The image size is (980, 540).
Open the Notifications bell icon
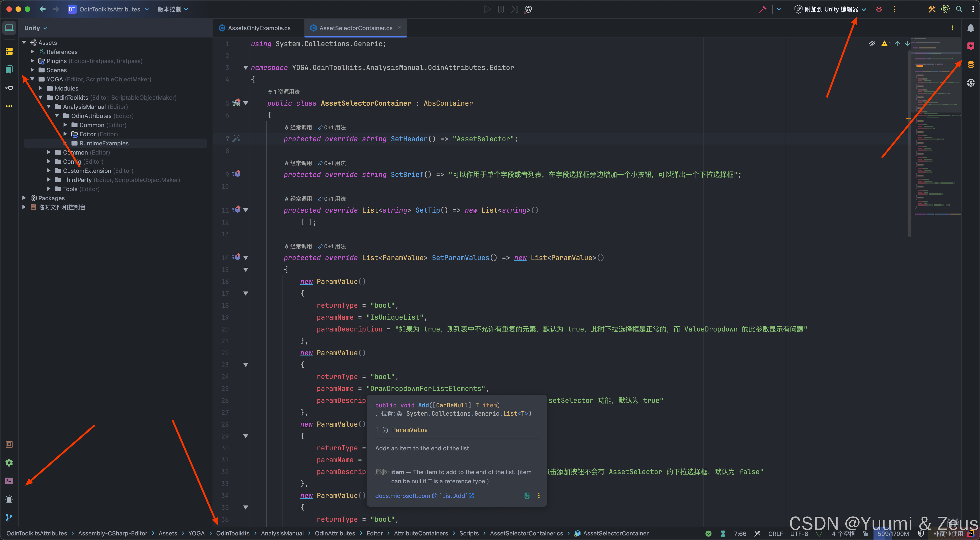(970, 28)
